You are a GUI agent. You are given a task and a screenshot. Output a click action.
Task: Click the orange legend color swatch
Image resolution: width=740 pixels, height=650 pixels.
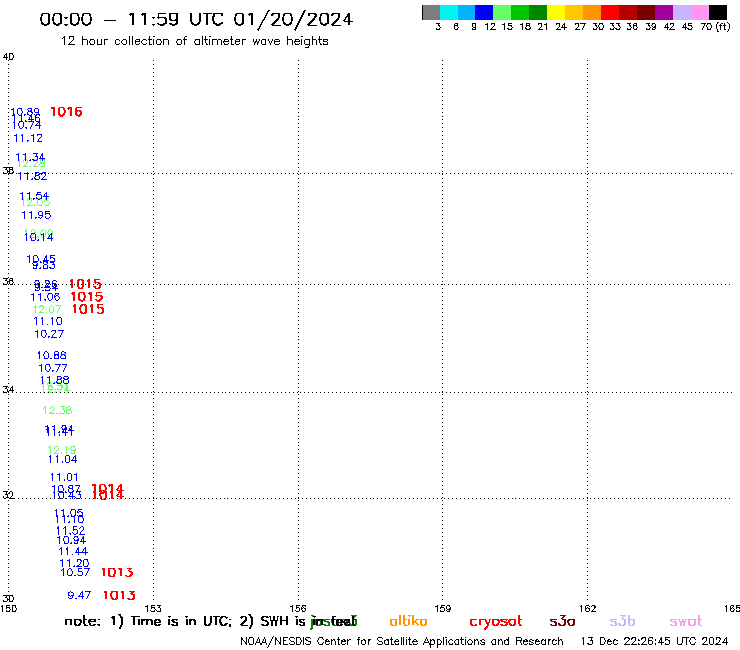tap(592, 12)
